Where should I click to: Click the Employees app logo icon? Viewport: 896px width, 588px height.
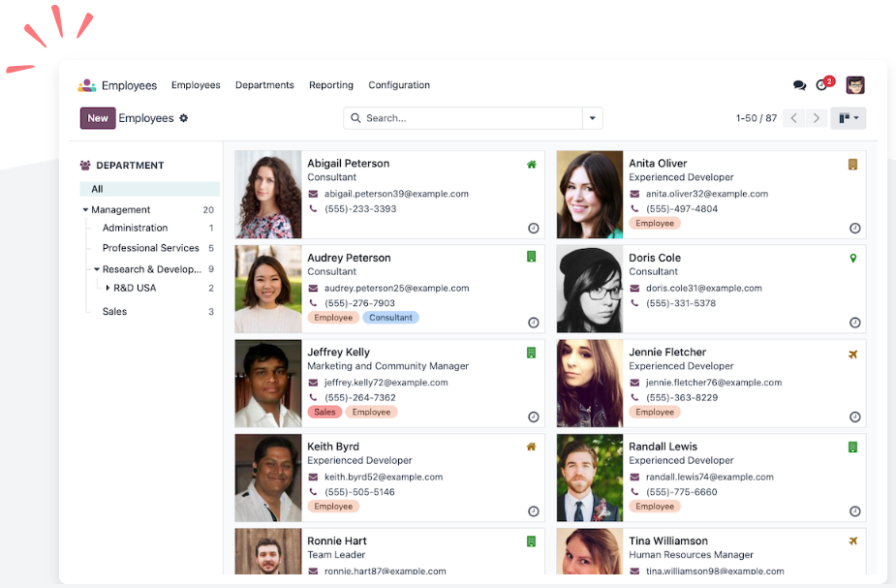point(87,85)
